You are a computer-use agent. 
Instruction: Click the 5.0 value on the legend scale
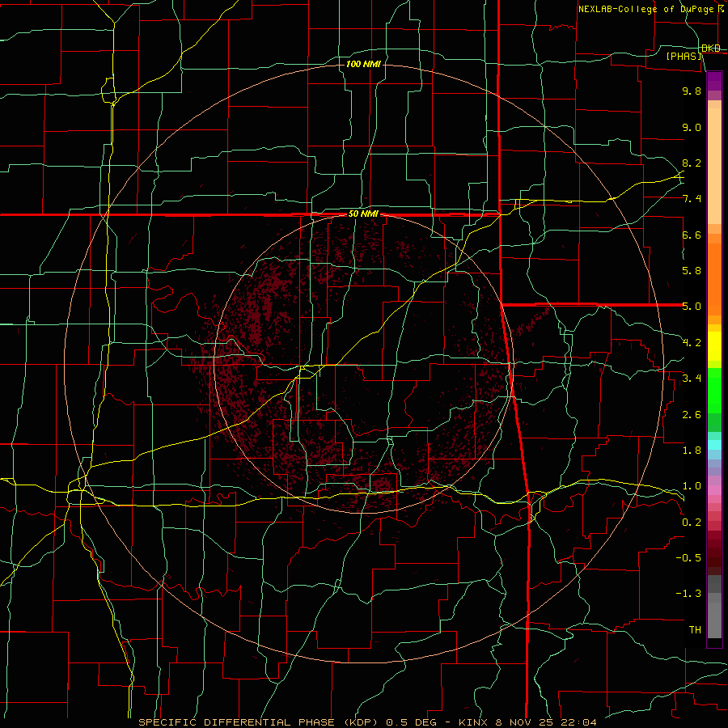(x=692, y=307)
